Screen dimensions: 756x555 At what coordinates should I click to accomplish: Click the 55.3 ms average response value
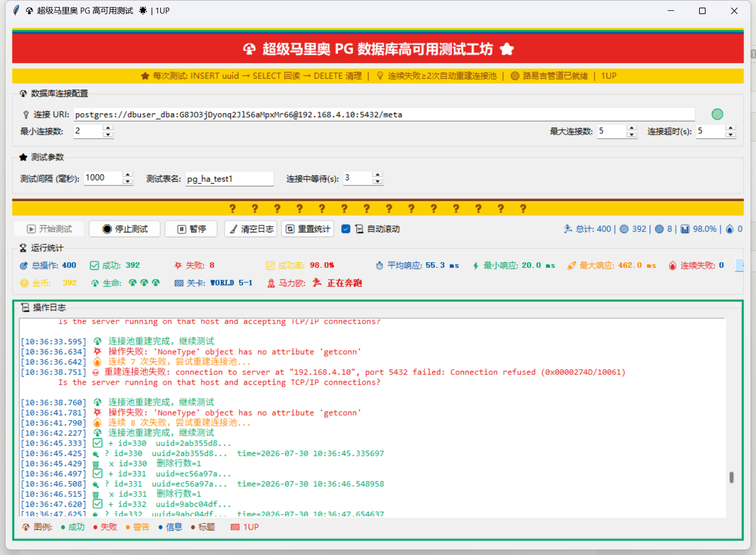(x=442, y=266)
